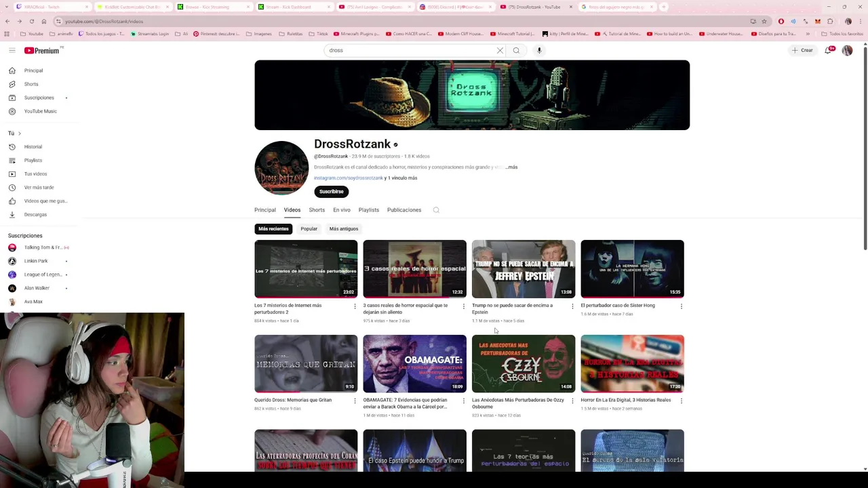Open the hamburger guide menu
The image size is (868, 488).
pyautogui.click(x=12, y=50)
